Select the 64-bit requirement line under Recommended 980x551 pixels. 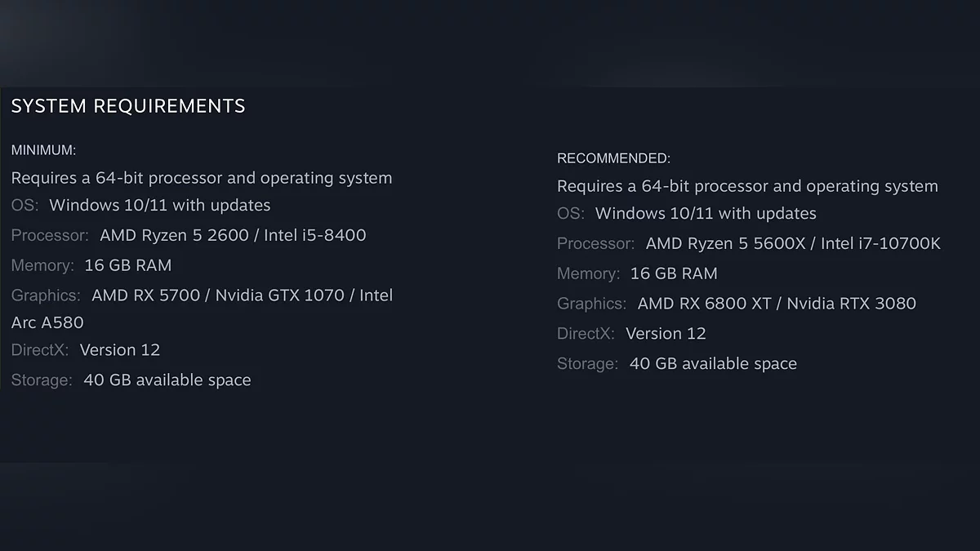747,186
